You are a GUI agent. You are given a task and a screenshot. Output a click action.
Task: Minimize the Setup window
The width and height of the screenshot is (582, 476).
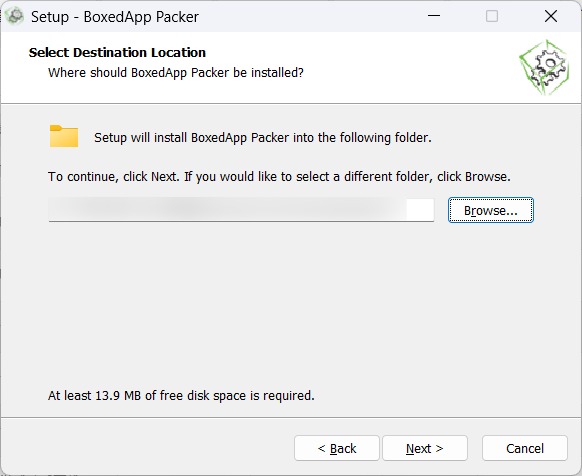[434, 16]
